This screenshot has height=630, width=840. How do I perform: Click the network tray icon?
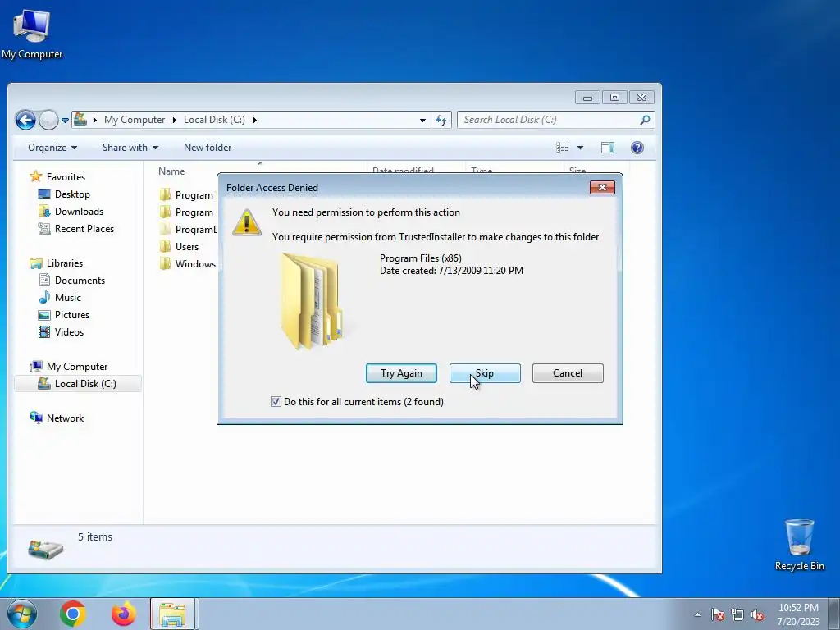(737, 614)
